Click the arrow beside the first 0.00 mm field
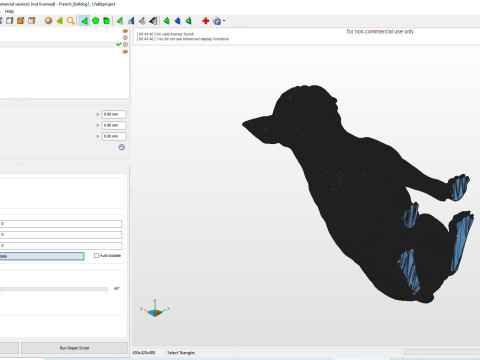Image resolution: width=480 pixels, height=360 pixels. [98, 114]
